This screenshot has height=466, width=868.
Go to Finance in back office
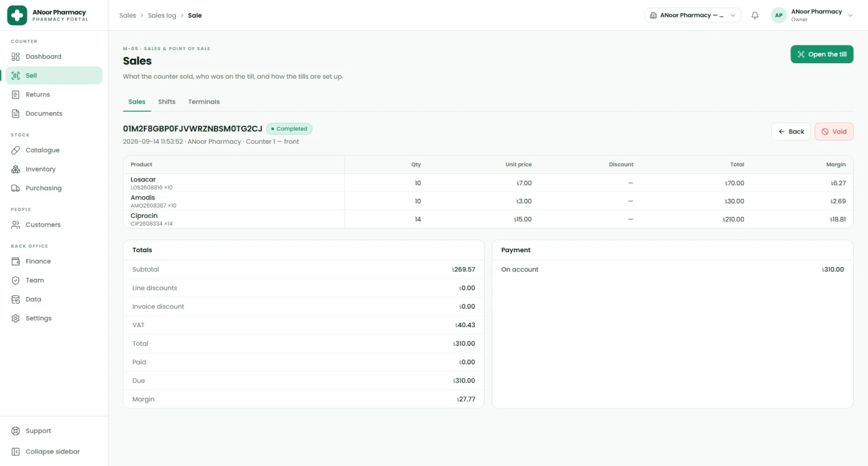pyautogui.click(x=54, y=262)
